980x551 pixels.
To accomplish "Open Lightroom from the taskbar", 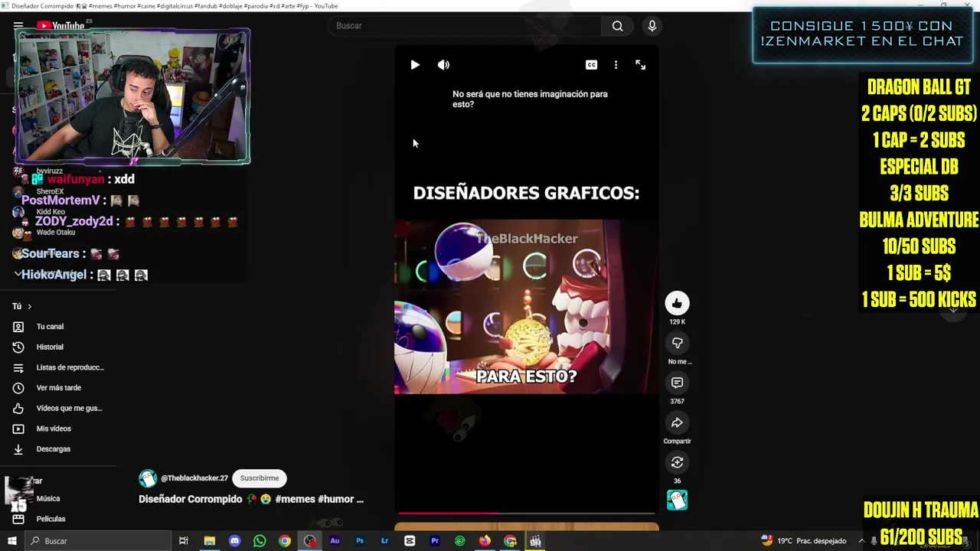I will point(384,541).
